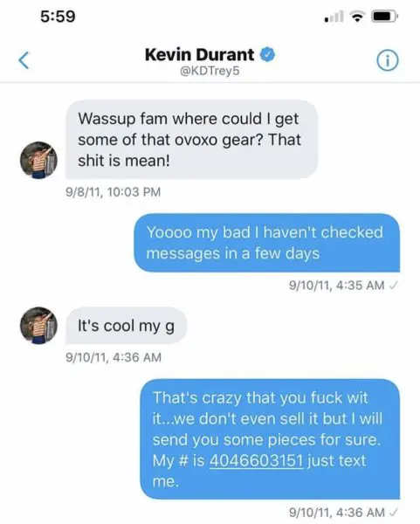Tap the battery status icon

click(x=384, y=17)
